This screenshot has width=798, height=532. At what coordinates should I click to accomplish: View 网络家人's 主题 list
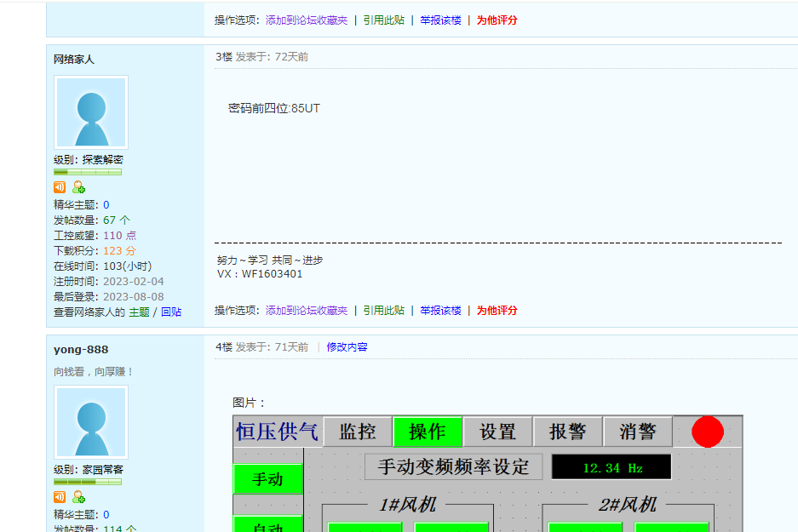pos(139,312)
